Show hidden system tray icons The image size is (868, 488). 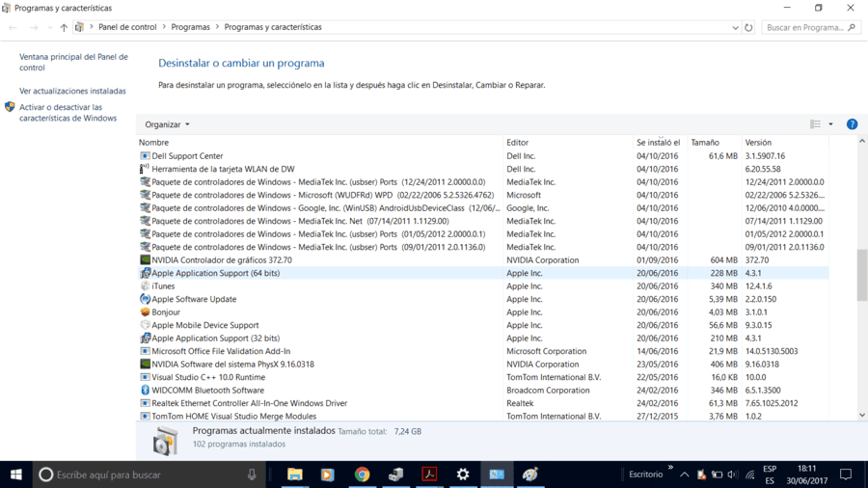(685, 474)
